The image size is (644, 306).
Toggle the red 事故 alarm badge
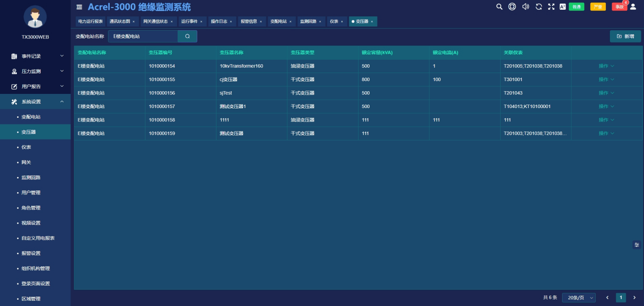[619, 7]
